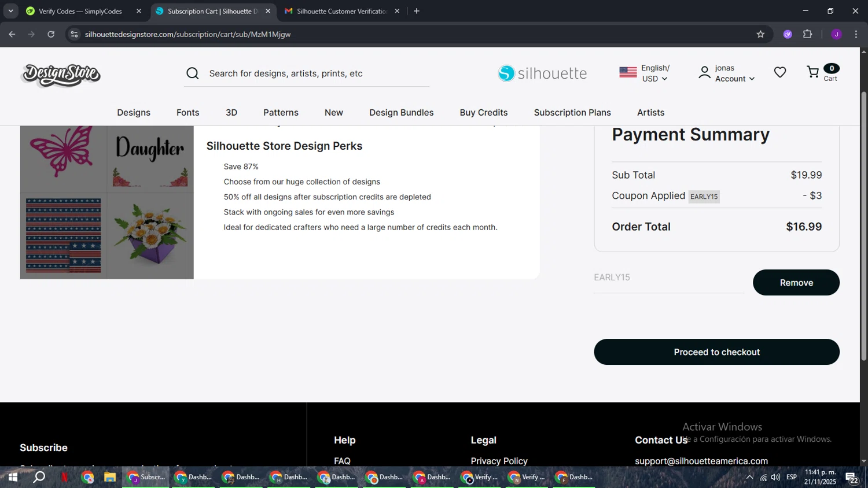868x488 pixels.
Task: Expand the English/USD language dropdown
Action: tap(655, 73)
